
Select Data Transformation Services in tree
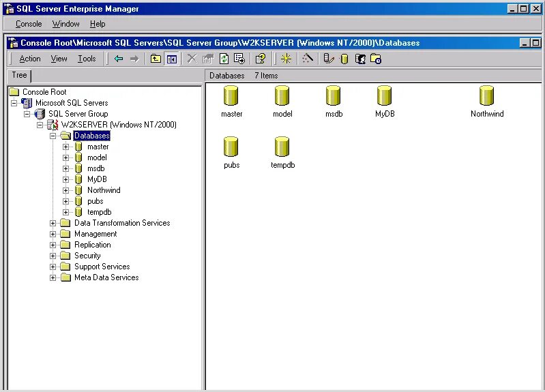(122, 223)
